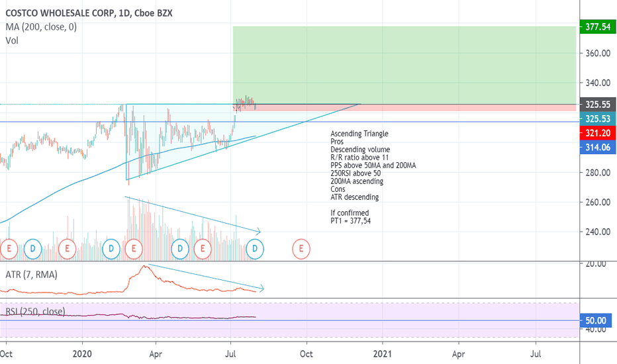Click the blue 314.06 price label
This screenshot has width=617, height=364.
pyautogui.click(x=598, y=147)
